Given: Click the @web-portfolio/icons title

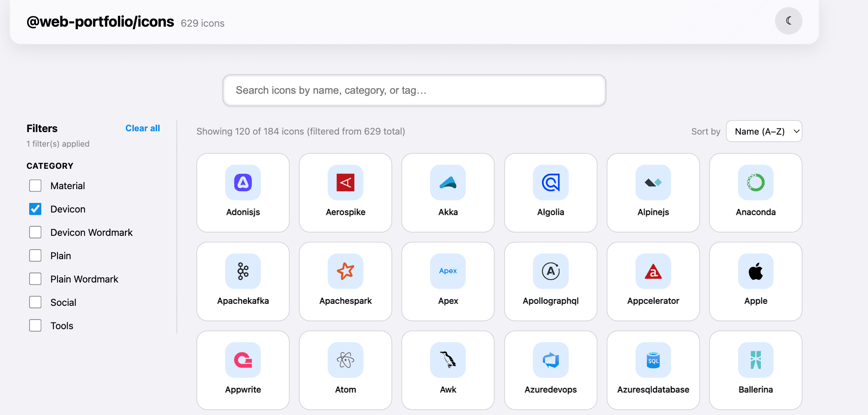Looking at the screenshot, I should (x=100, y=22).
